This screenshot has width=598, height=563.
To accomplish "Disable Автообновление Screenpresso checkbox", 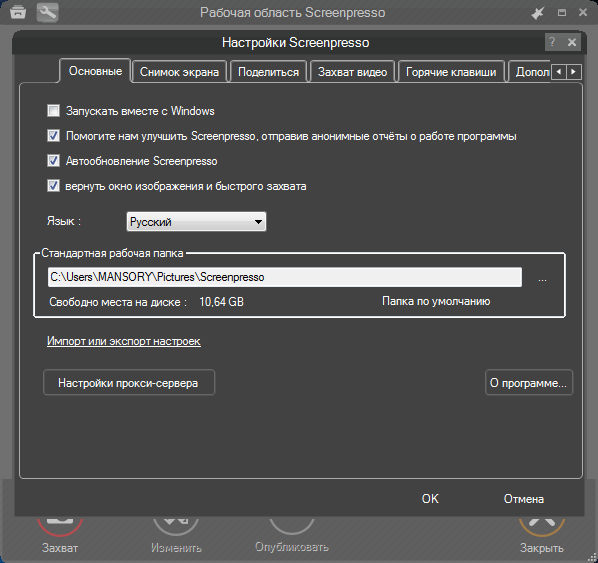I will click(x=53, y=161).
